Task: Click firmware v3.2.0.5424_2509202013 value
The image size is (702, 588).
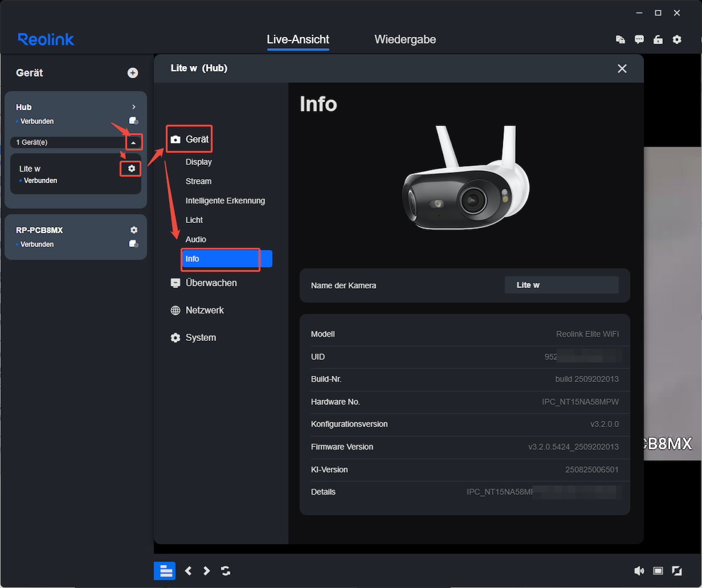Action: tap(573, 447)
